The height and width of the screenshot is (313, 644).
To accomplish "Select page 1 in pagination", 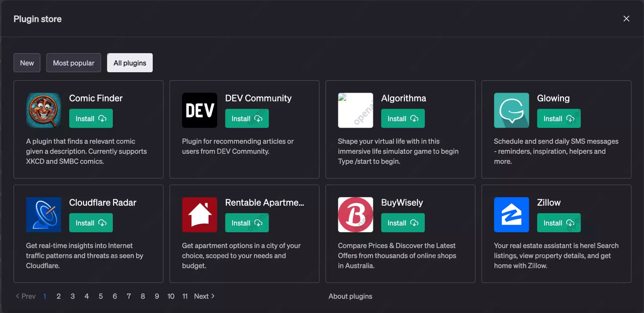I will (x=45, y=296).
